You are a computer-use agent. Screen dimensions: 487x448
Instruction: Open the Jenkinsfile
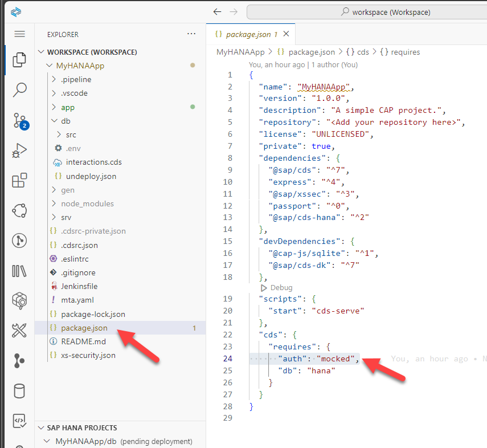point(79,286)
